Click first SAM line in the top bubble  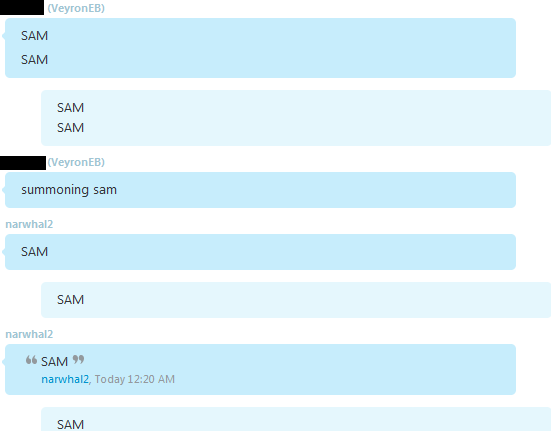point(34,36)
